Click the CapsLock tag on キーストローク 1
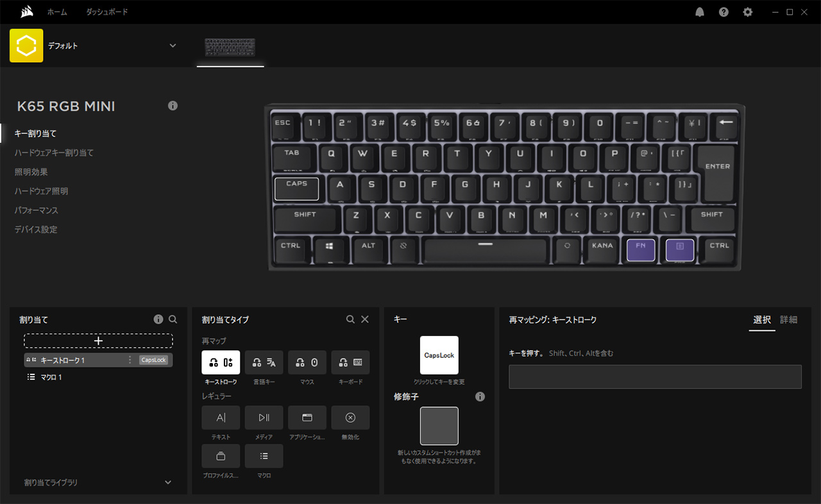Screen dimensions: 821x504 (x=154, y=360)
